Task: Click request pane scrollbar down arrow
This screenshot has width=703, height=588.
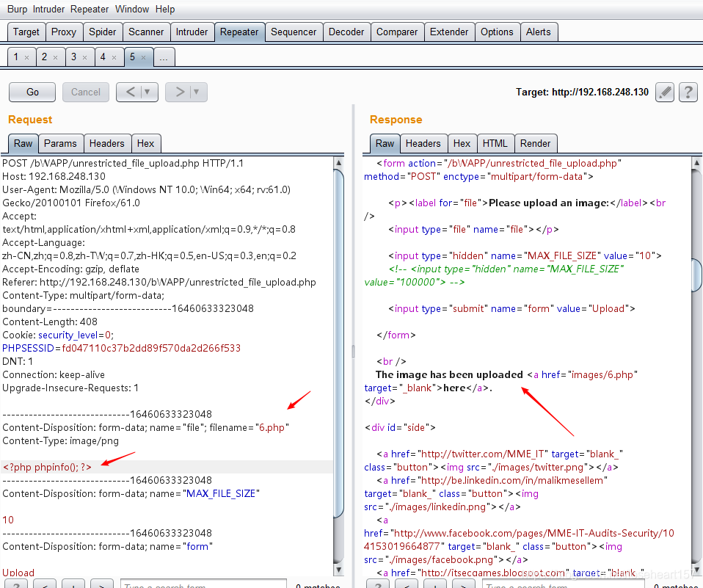Action: [x=339, y=570]
